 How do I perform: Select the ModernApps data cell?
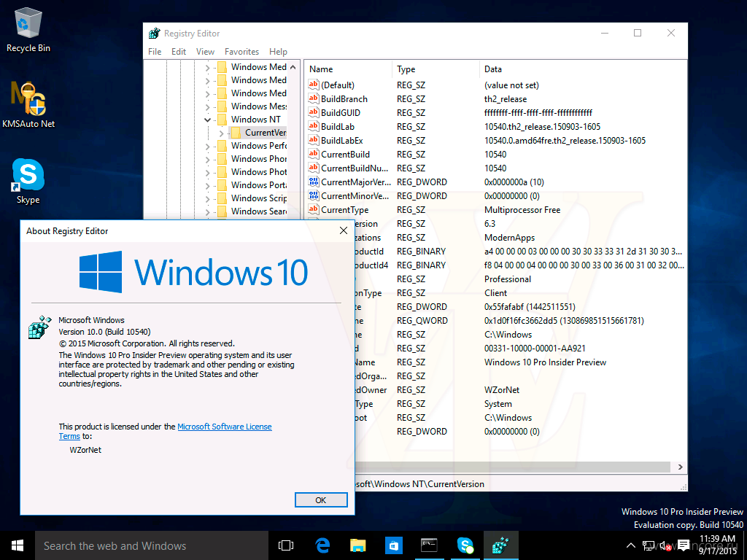(x=509, y=237)
